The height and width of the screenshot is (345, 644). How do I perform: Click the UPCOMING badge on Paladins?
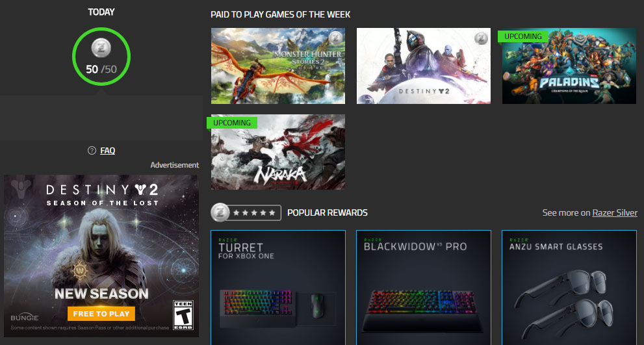point(523,36)
